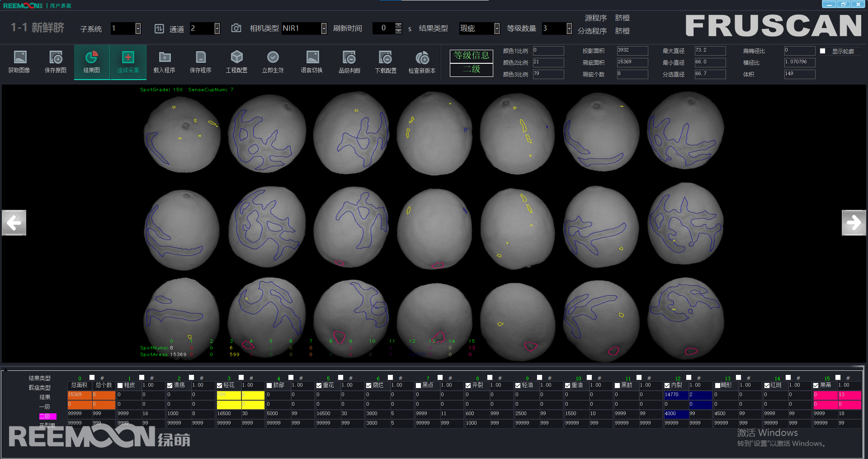
Task: Apply changes with 立即生效 icon
Action: 273,58
